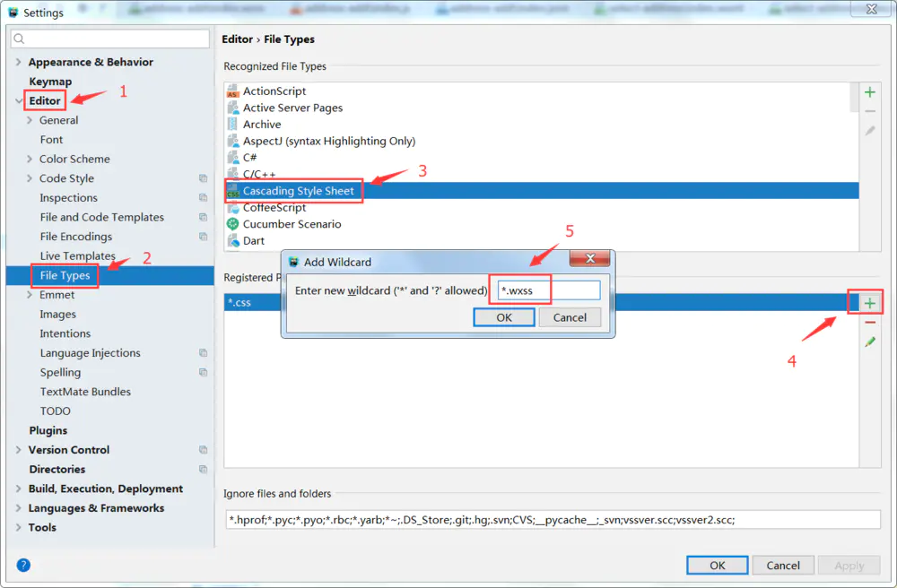Expand the Appearance & Behavior section
This screenshot has width=897, height=588.
18,62
